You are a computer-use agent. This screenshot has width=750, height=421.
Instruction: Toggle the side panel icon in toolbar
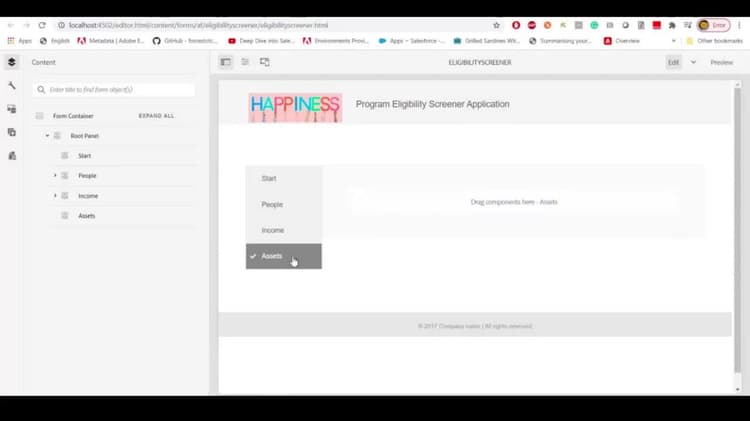[225, 62]
